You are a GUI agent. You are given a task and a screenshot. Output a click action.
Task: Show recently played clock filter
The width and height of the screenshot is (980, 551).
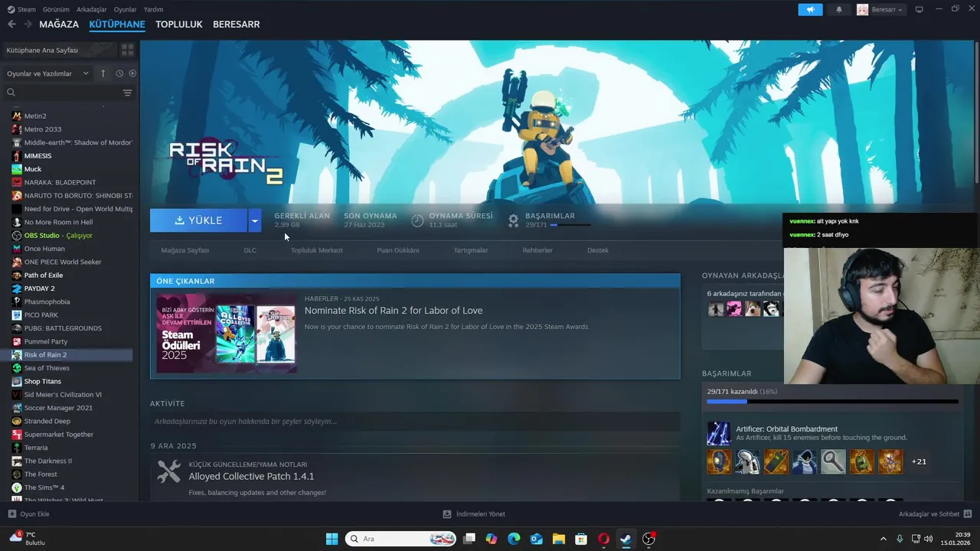tap(119, 73)
